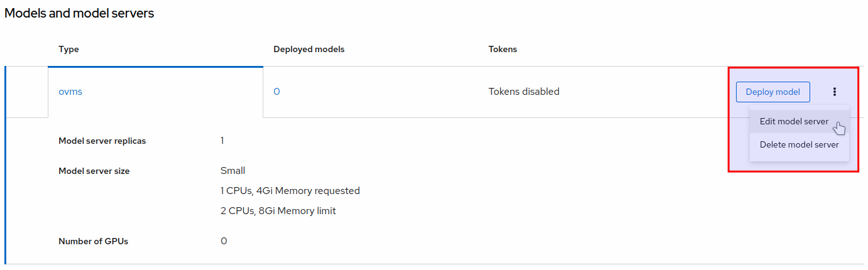Click the deployed models count 0

[x=277, y=92]
